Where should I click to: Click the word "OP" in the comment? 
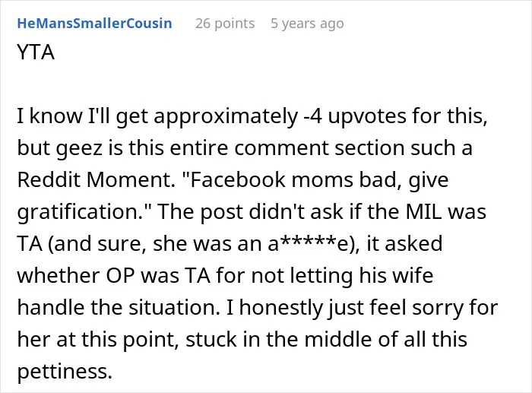(120, 276)
